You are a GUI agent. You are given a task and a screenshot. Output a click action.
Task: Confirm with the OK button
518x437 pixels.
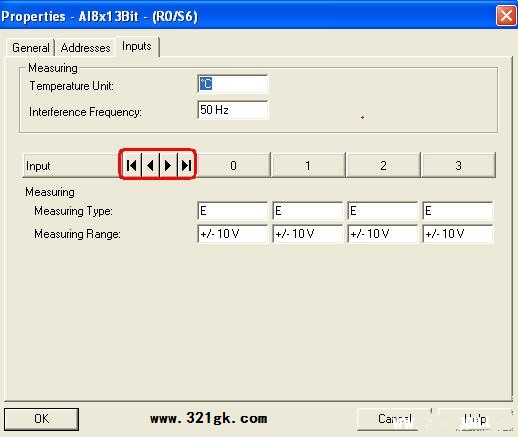point(41,419)
